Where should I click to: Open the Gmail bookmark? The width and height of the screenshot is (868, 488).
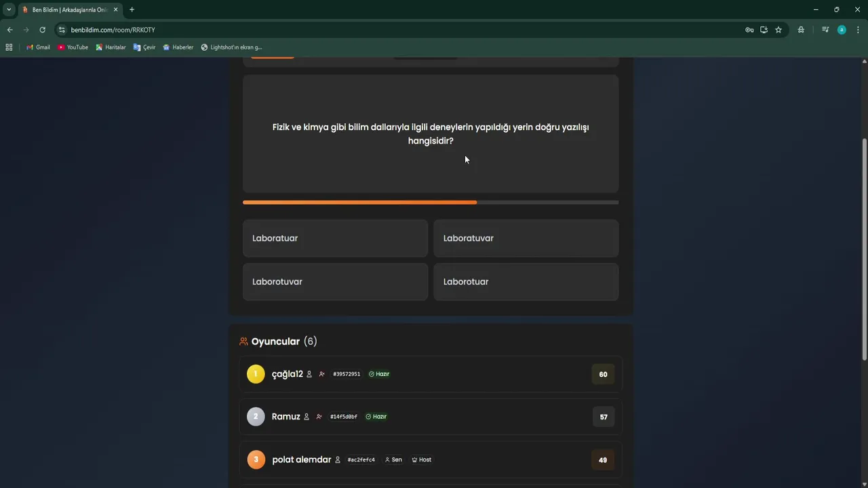click(38, 47)
